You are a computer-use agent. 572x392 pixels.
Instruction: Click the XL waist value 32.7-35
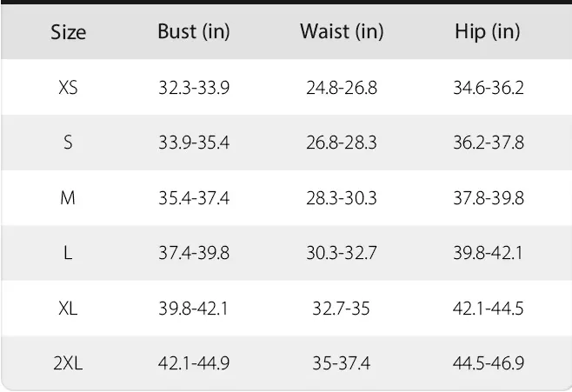341,308
